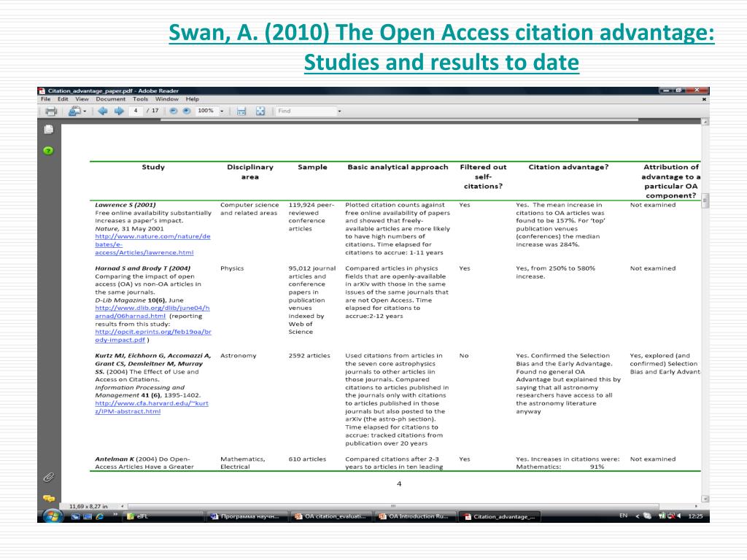Viewport: 747px width, 560px height.
Task: Open the Pages panel icon in sidebar
Action: point(49,130)
